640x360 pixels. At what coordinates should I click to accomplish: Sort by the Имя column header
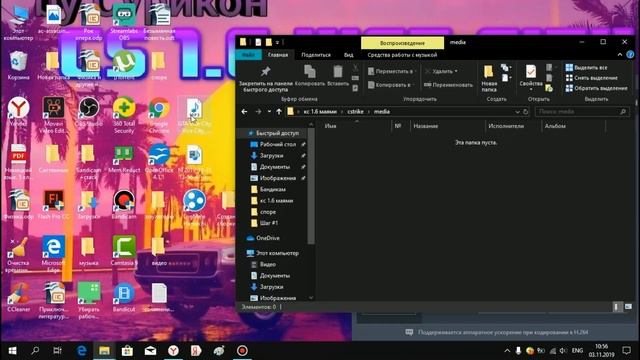tap(330, 126)
